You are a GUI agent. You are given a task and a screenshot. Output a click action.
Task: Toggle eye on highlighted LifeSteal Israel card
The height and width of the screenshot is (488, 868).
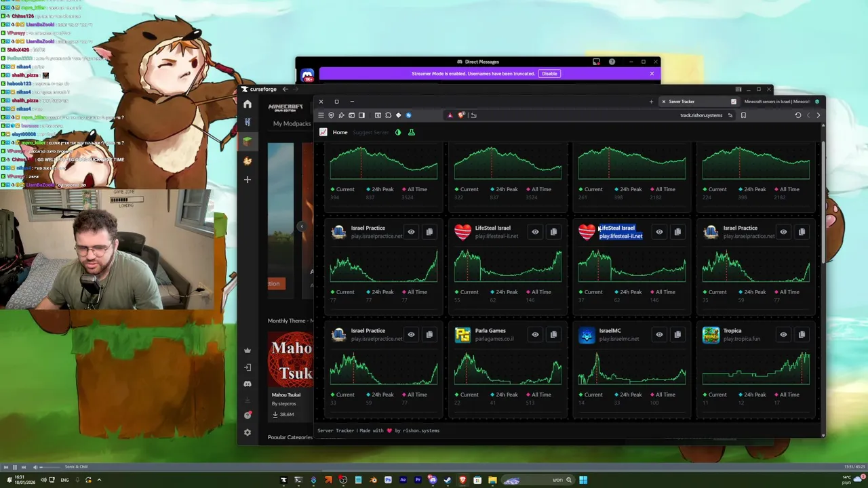click(659, 232)
